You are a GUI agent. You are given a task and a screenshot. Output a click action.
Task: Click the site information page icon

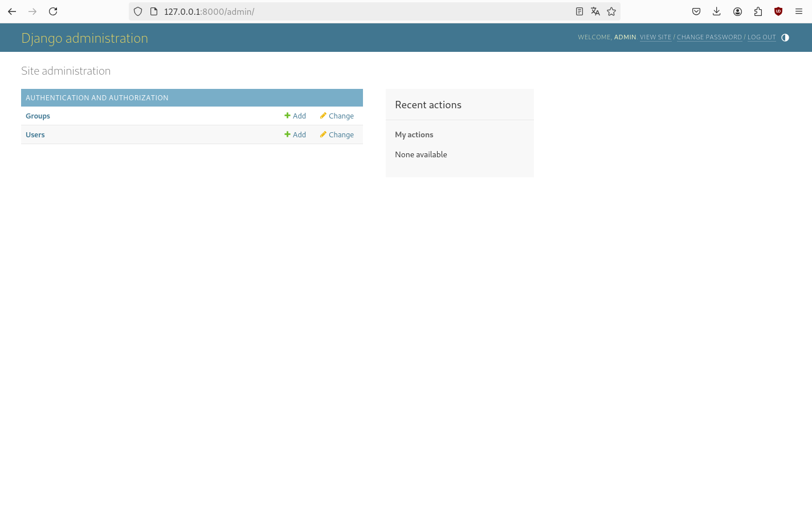point(154,11)
